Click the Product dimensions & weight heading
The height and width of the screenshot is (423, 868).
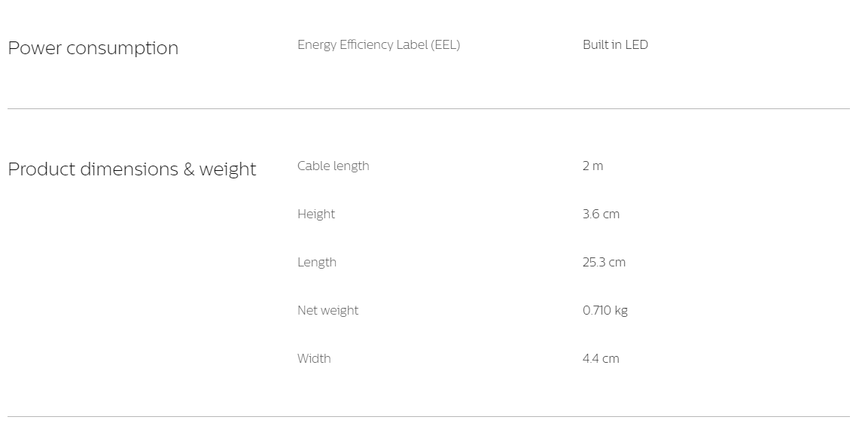[x=132, y=169]
